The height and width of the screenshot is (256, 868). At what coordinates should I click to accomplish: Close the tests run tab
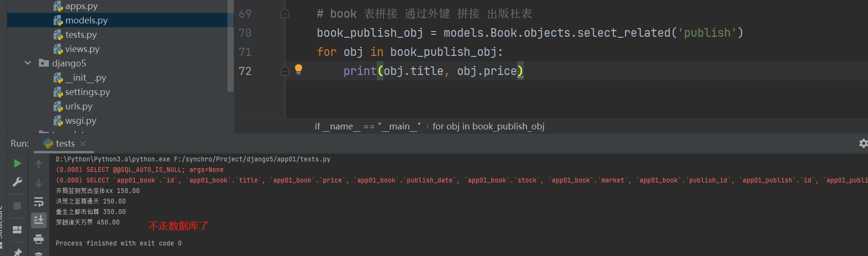click(83, 144)
